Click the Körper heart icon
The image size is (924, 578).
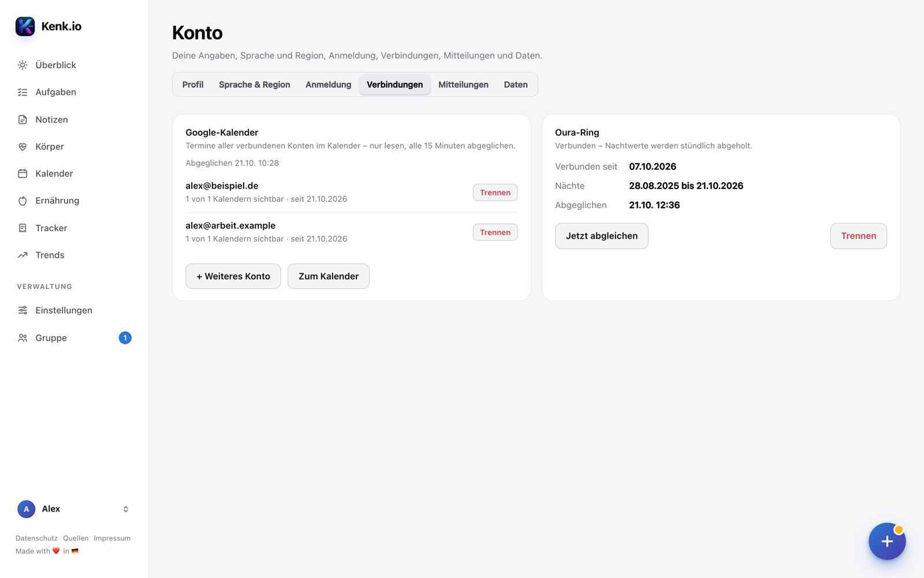[23, 147]
